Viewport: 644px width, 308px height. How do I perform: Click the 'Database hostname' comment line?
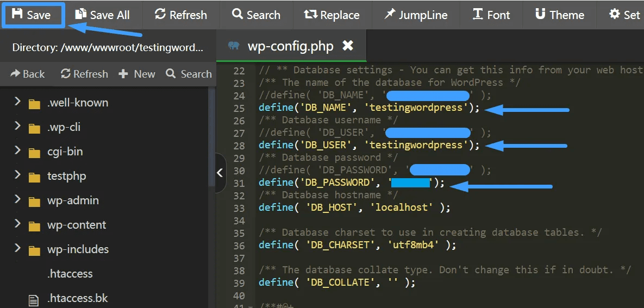point(328,194)
